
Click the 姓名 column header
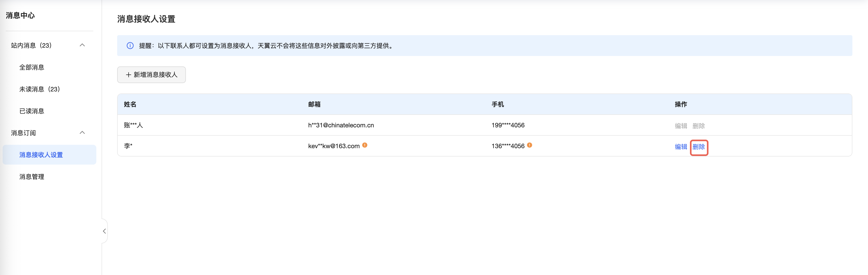[130, 104]
